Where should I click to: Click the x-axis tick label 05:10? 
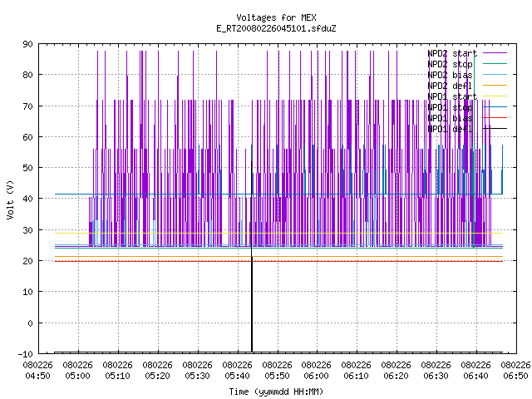118,376
